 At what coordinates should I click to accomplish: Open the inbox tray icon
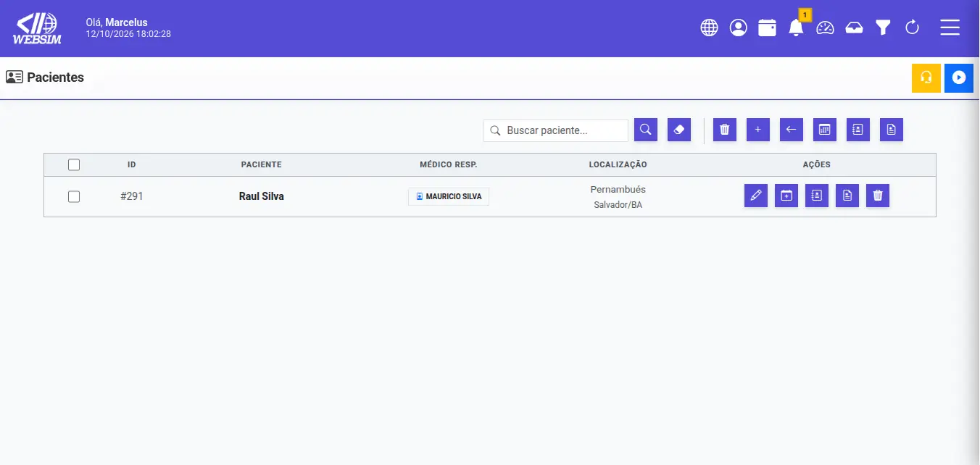pyautogui.click(x=855, y=28)
